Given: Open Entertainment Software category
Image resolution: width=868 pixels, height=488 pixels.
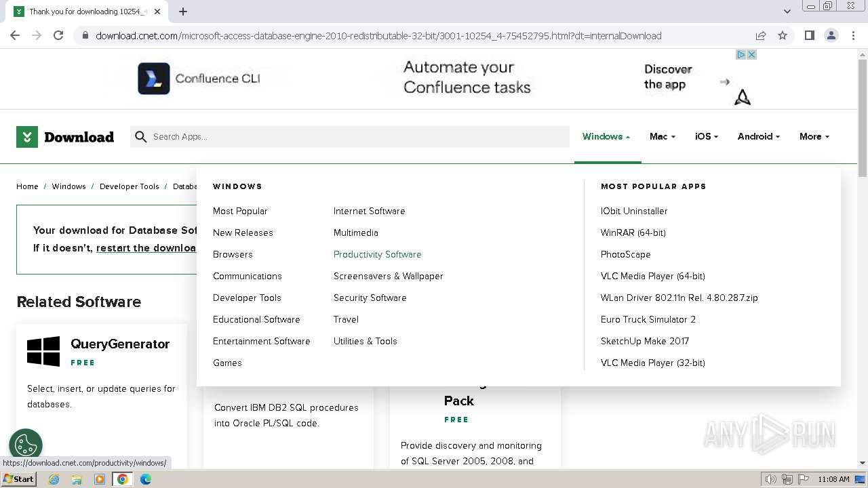Looking at the screenshot, I should 262,342.
